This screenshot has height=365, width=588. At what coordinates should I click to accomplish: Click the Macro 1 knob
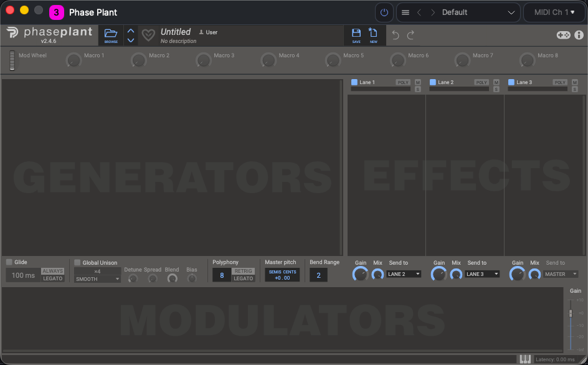73,60
